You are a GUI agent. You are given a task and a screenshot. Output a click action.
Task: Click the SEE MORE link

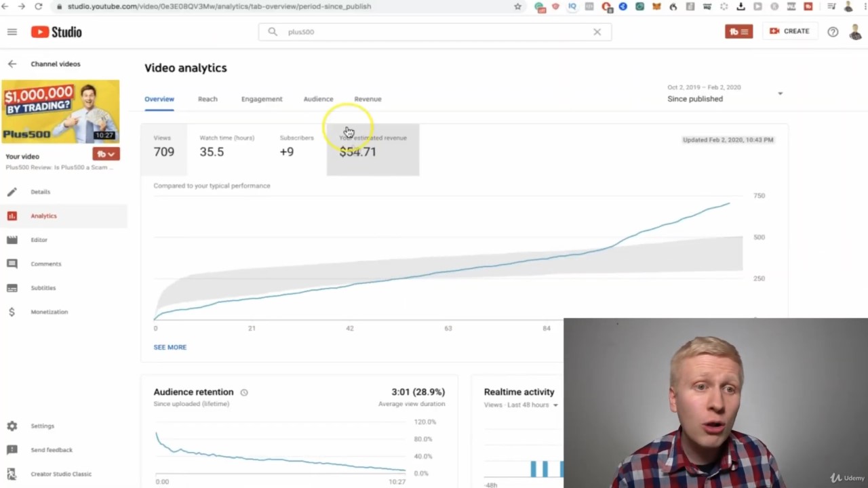tap(170, 347)
